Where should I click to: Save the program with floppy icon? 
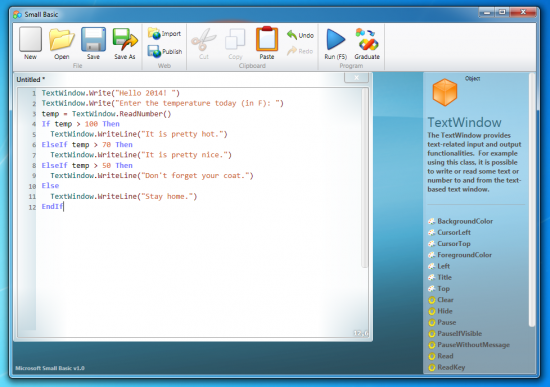point(93,43)
